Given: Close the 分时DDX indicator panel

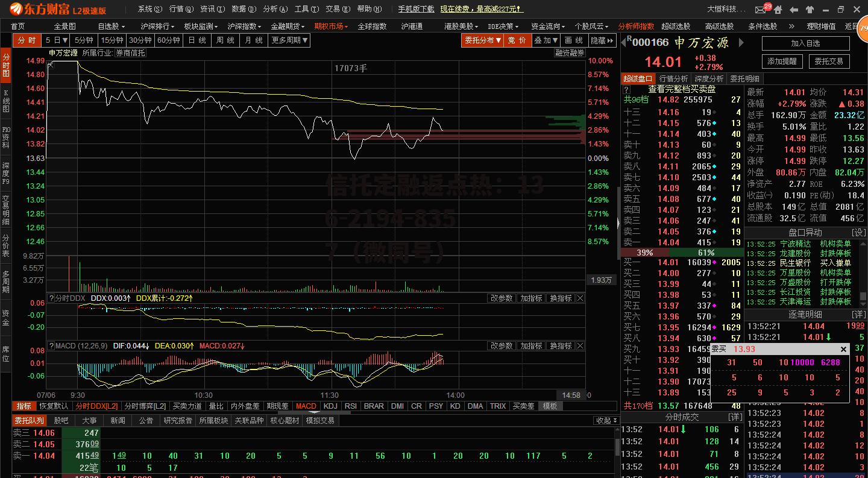Looking at the screenshot, I should coord(580,298).
